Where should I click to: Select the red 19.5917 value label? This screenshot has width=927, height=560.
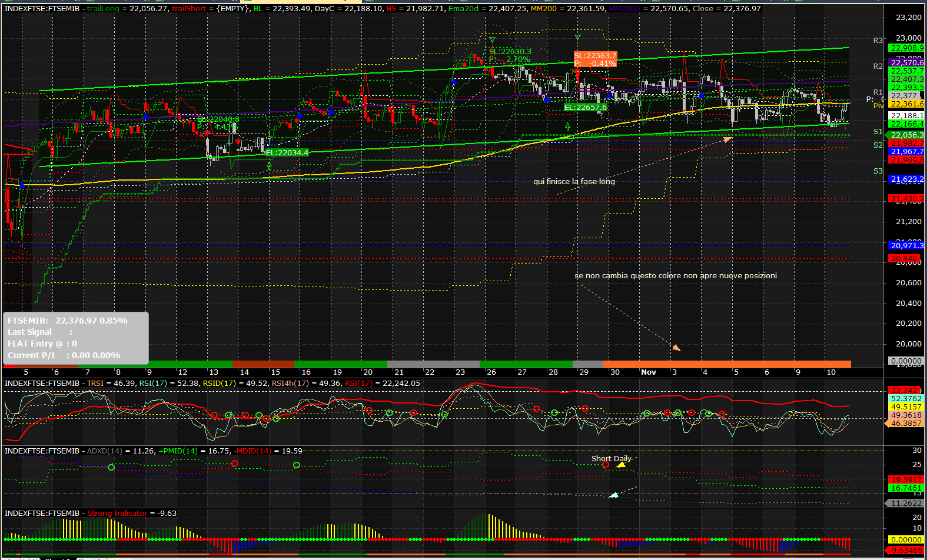(x=906, y=479)
